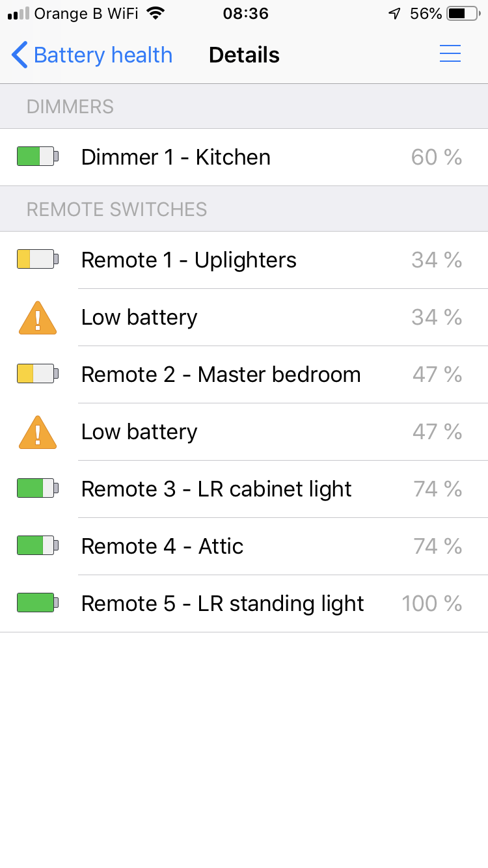Tap the Remote 5 full battery icon
Viewport: 488px width, 868px height.
pyautogui.click(x=38, y=603)
